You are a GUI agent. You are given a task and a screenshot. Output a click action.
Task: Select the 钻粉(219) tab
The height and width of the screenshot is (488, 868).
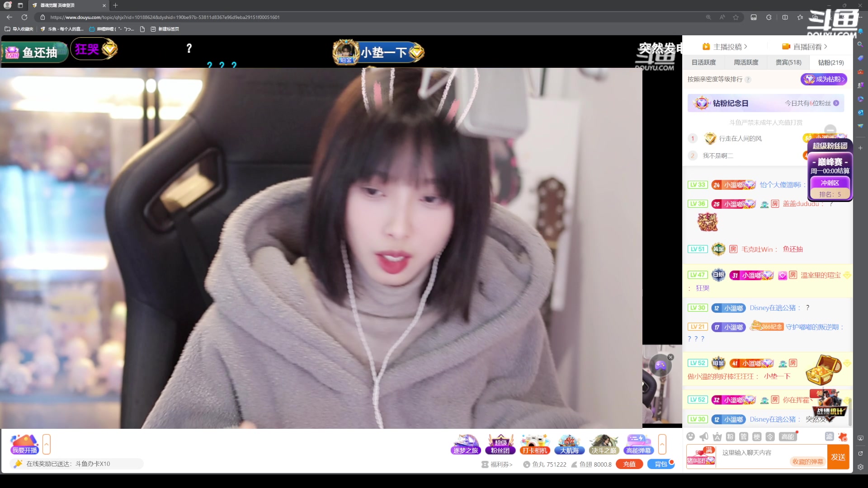coord(831,62)
